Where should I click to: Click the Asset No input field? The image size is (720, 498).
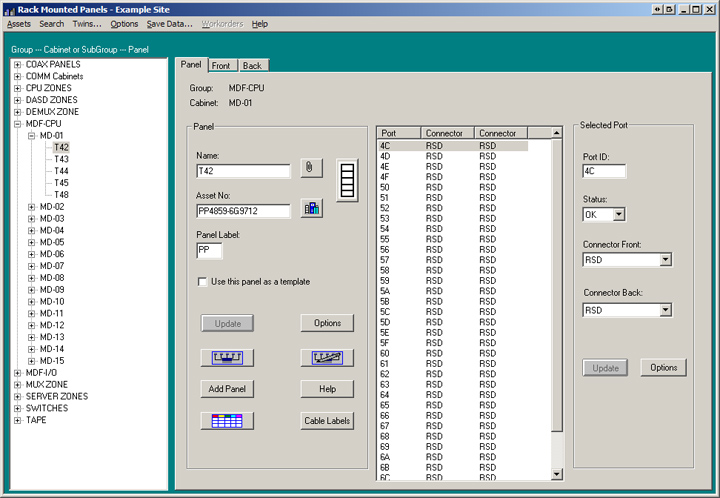tap(243, 211)
